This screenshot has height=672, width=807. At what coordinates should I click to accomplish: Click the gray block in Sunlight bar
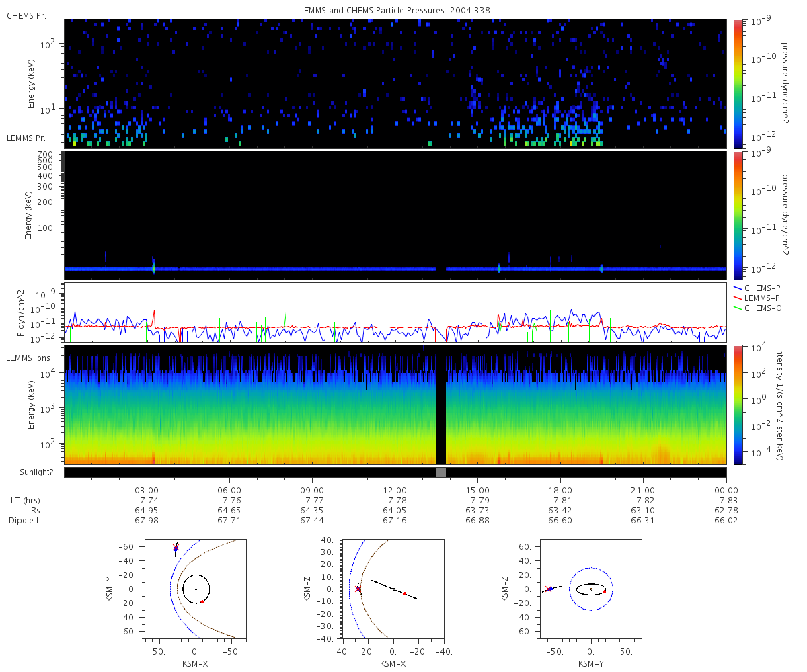pos(440,472)
